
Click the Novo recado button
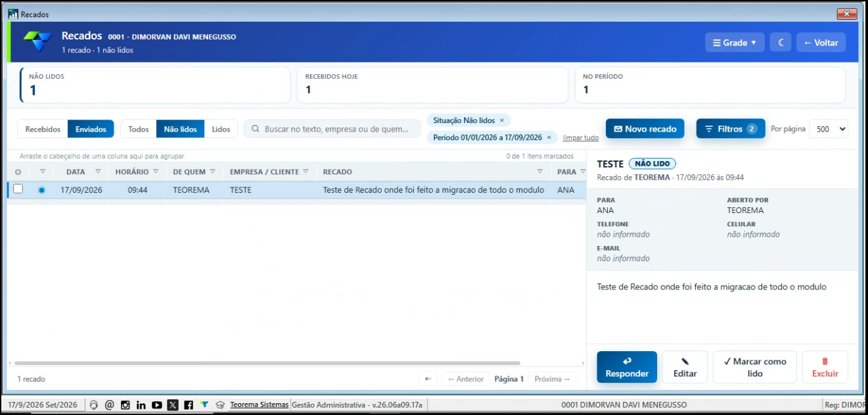coord(645,129)
